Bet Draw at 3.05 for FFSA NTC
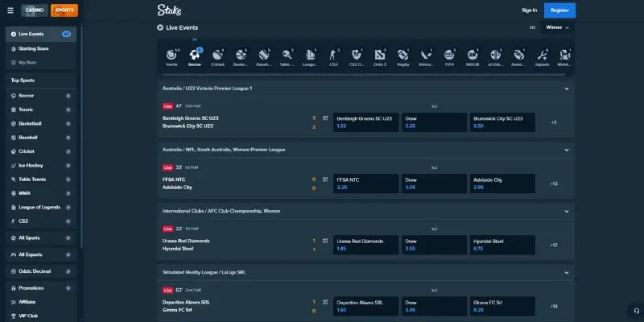 pyautogui.click(x=434, y=184)
